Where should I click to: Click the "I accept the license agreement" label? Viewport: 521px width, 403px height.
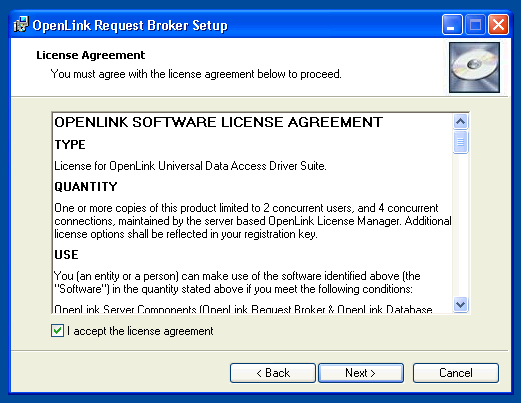[x=140, y=331]
